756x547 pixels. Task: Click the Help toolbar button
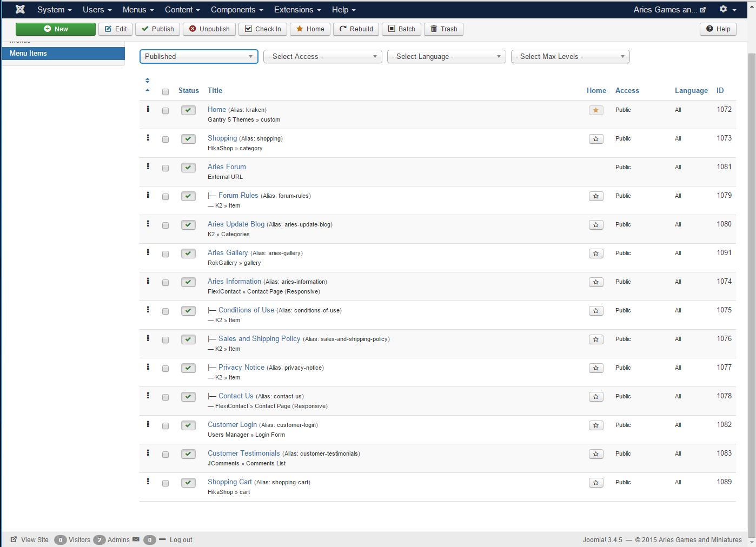coord(718,29)
